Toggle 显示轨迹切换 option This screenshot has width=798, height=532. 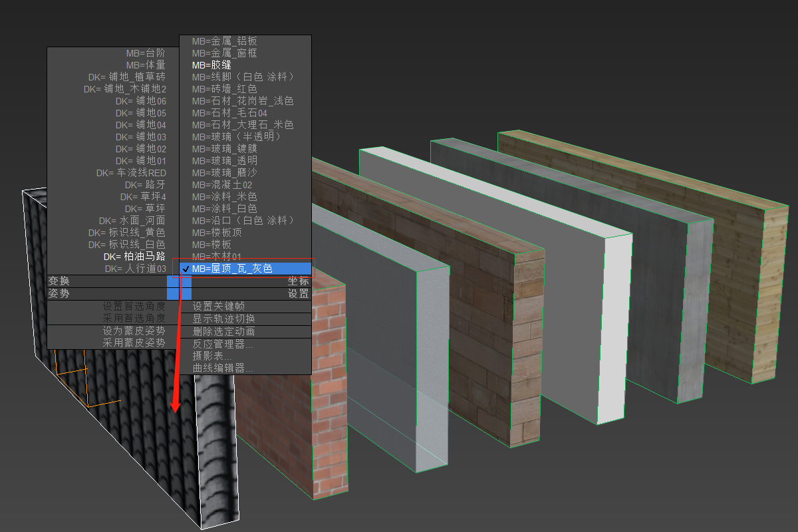[223, 319]
